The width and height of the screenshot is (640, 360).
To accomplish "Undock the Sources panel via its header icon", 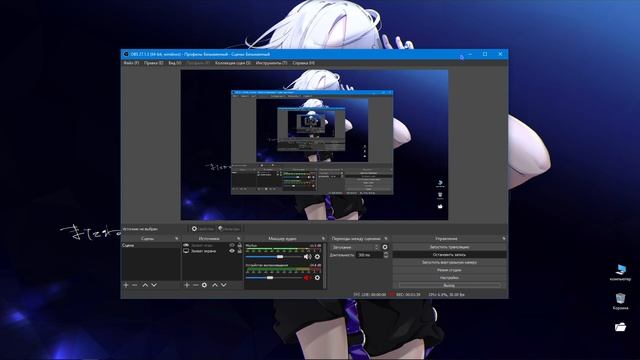I will [239, 238].
